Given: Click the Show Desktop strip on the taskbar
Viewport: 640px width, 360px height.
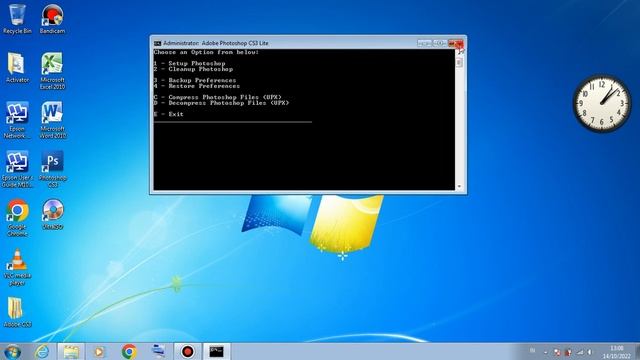Looking at the screenshot, I should [x=637, y=352].
